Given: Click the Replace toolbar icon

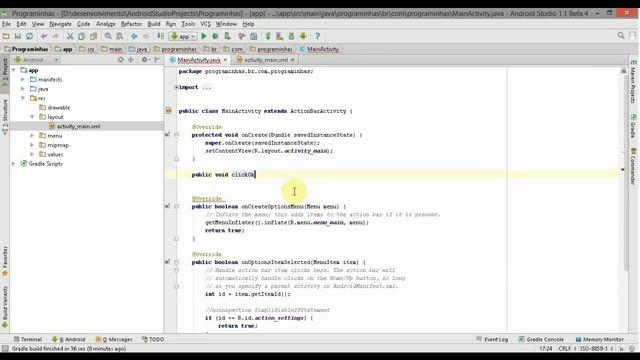Looking at the screenshot, I should point(120,36).
